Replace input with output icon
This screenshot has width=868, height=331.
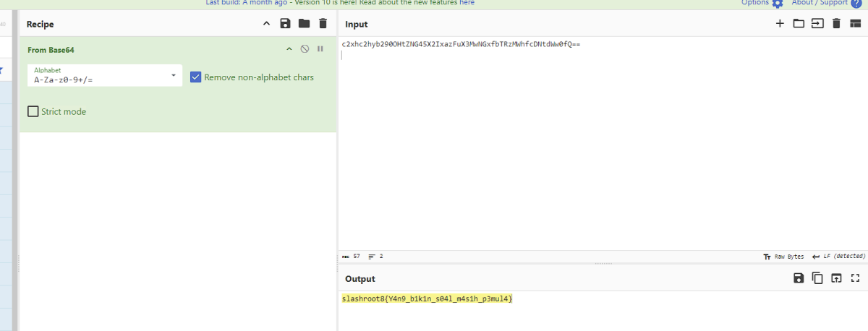836,278
